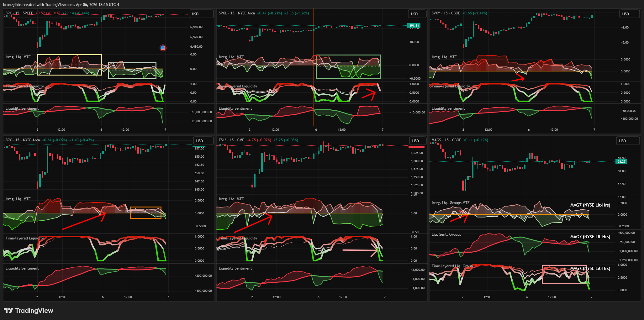The width and height of the screenshot is (644, 320).
Task: Select the orange rectangle drawing on SPY chart
Action: 146,207
